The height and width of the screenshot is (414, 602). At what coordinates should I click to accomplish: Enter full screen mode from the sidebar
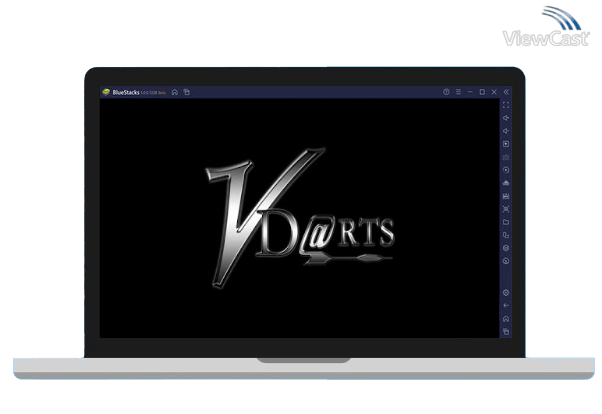pos(506,105)
